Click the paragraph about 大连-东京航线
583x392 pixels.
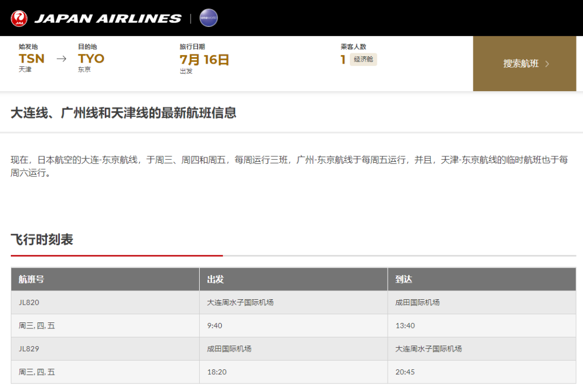pyautogui.click(x=289, y=166)
